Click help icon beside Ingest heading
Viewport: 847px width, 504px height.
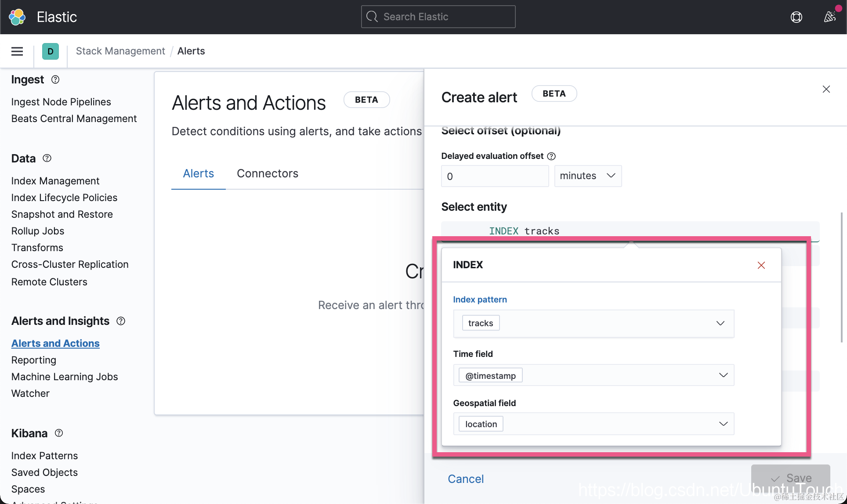[55, 79]
